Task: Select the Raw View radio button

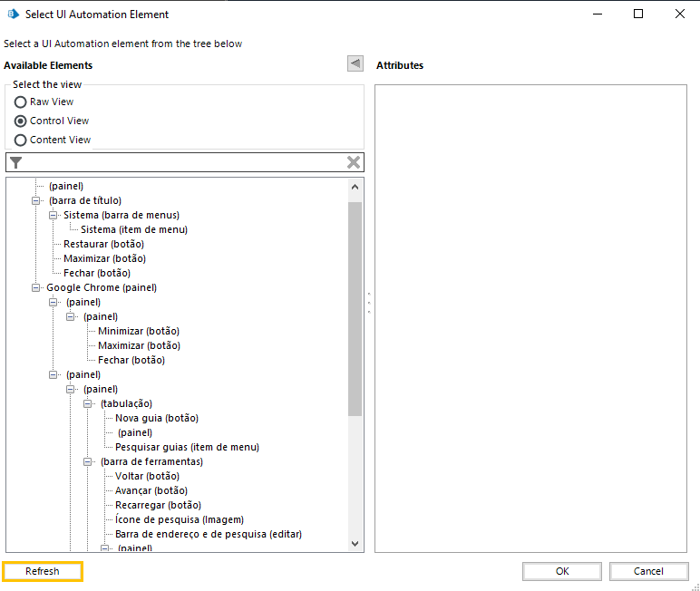Action: pyautogui.click(x=20, y=102)
